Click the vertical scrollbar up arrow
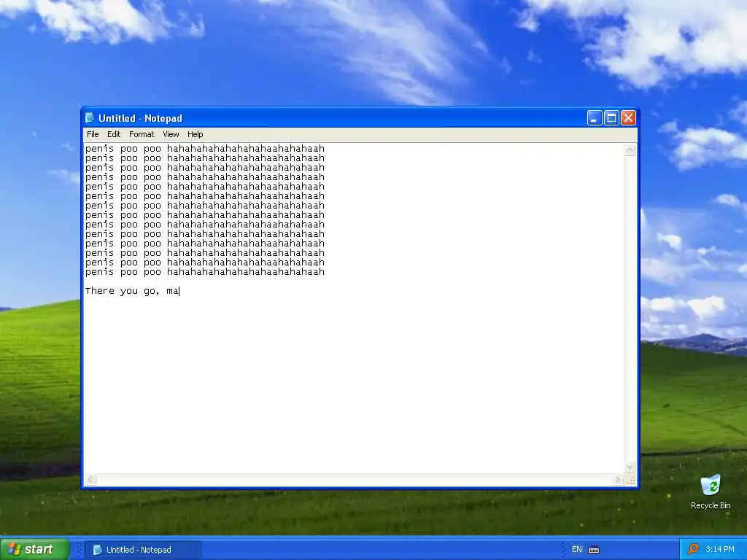747x560 pixels. point(630,150)
